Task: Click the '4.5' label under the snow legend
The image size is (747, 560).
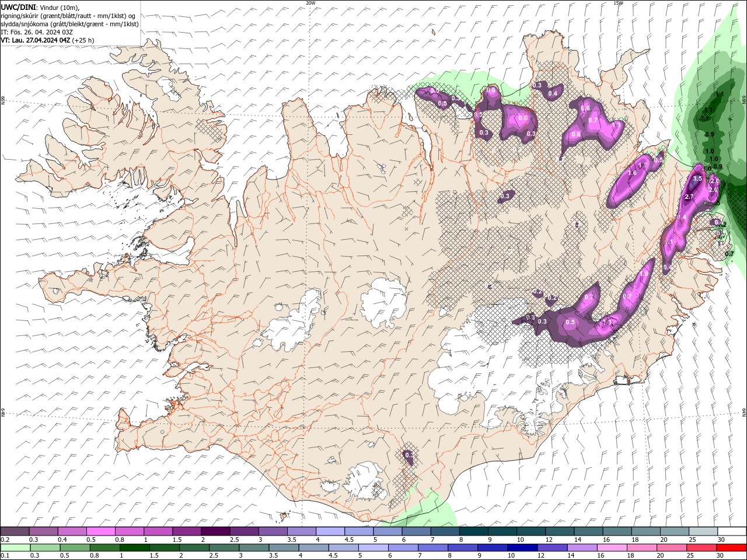Action: [349, 540]
